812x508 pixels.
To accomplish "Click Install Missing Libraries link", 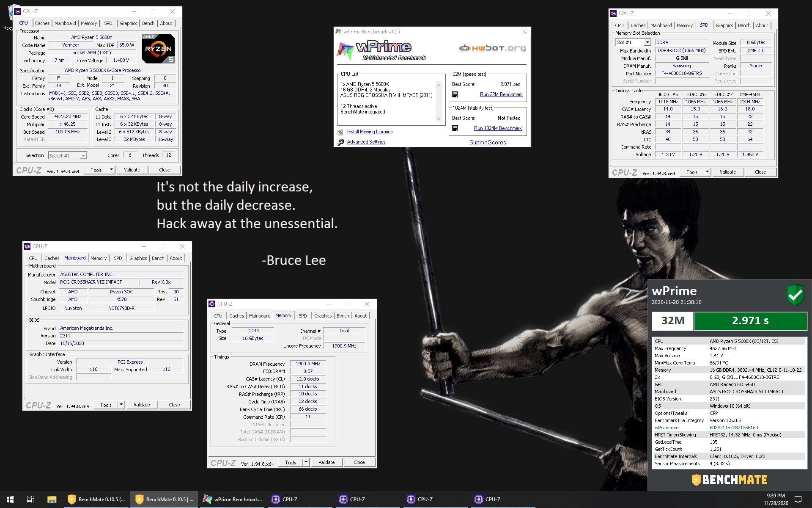I will (x=370, y=132).
